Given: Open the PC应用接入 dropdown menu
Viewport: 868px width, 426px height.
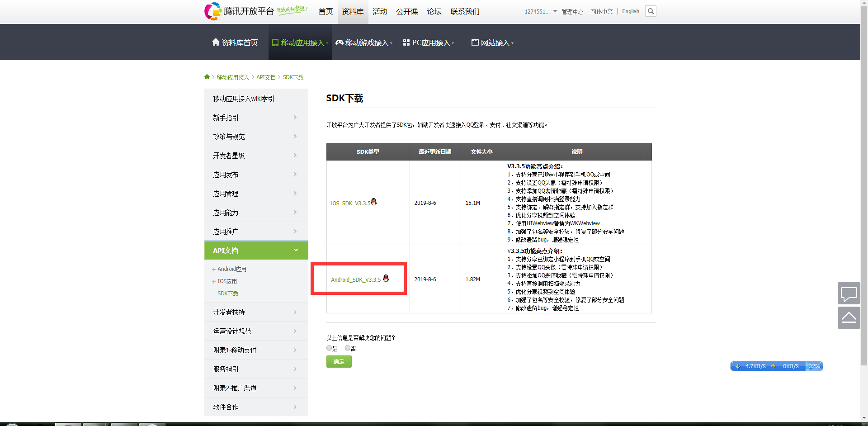Looking at the screenshot, I should click(429, 43).
